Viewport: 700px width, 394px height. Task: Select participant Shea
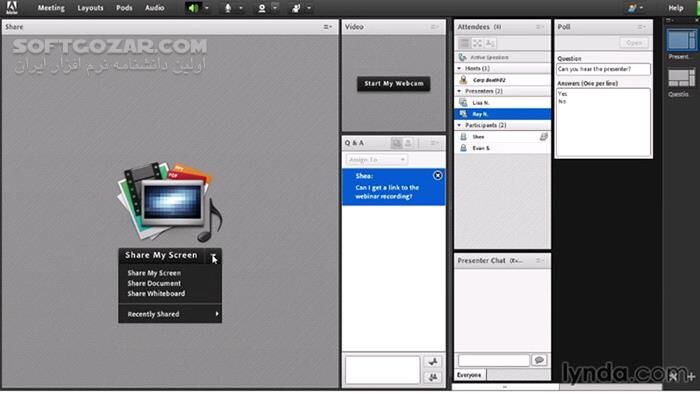pos(503,137)
